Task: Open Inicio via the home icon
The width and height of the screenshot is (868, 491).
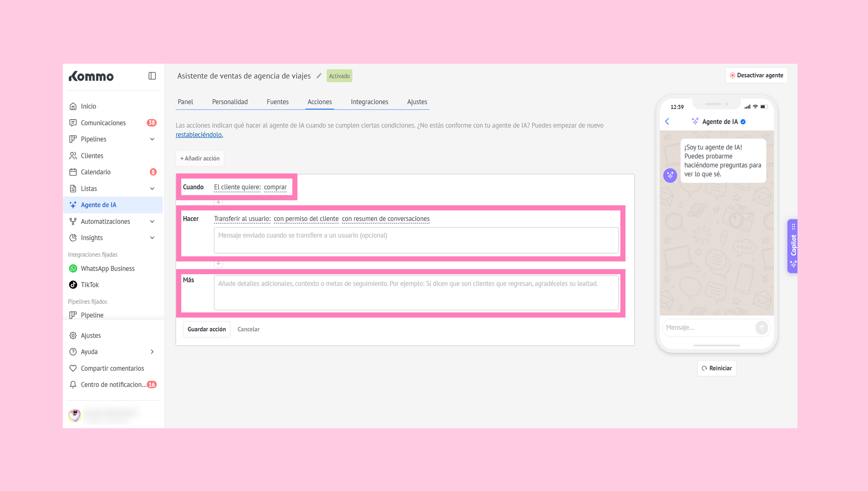Action: click(x=73, y=106)
